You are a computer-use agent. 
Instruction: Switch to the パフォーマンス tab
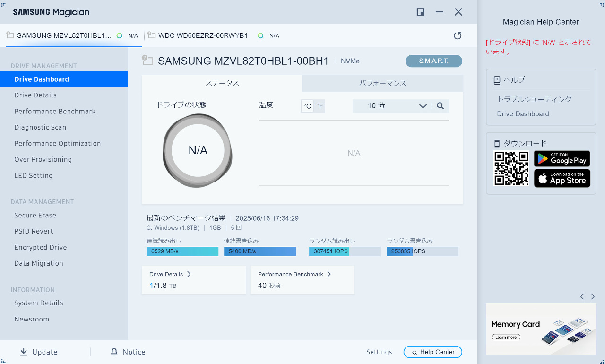(383, 83)
